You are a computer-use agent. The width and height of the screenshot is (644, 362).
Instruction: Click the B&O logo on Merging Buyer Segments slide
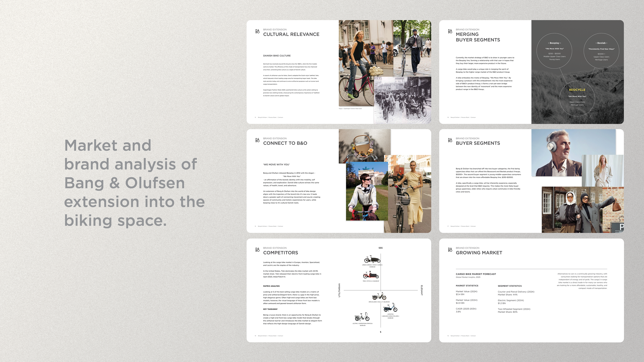click(x=450, y=31)
